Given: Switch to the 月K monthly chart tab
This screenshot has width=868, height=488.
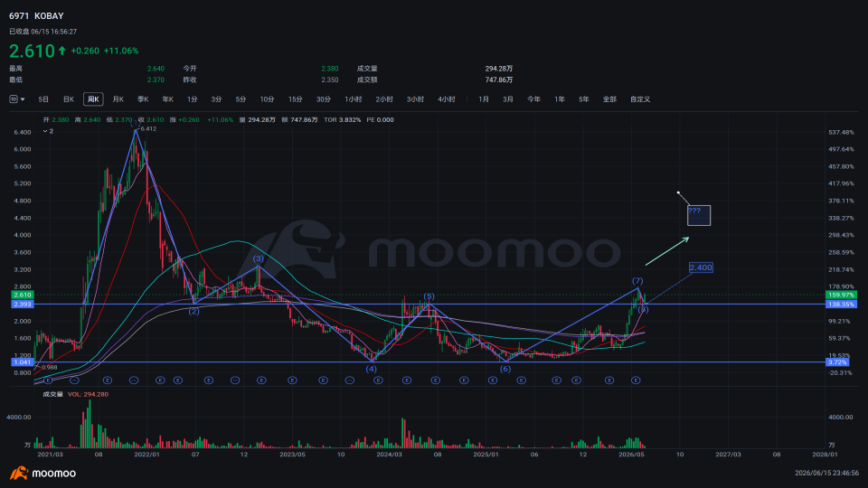Looking at the screenshot, I should coord(118,99).
